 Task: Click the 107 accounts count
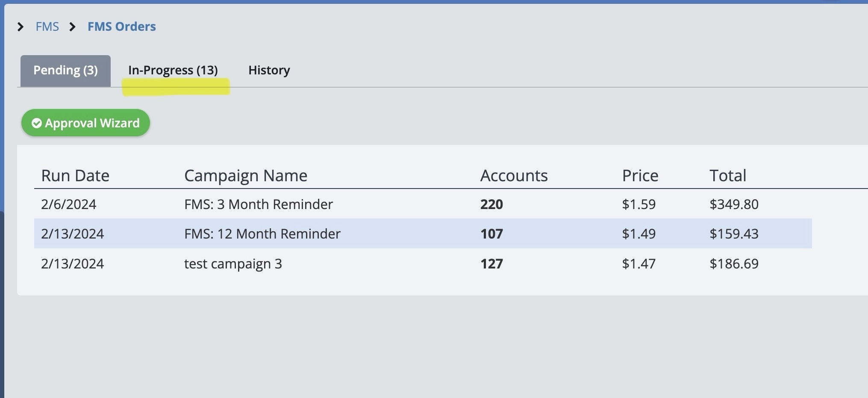click(x=491, y=234)
